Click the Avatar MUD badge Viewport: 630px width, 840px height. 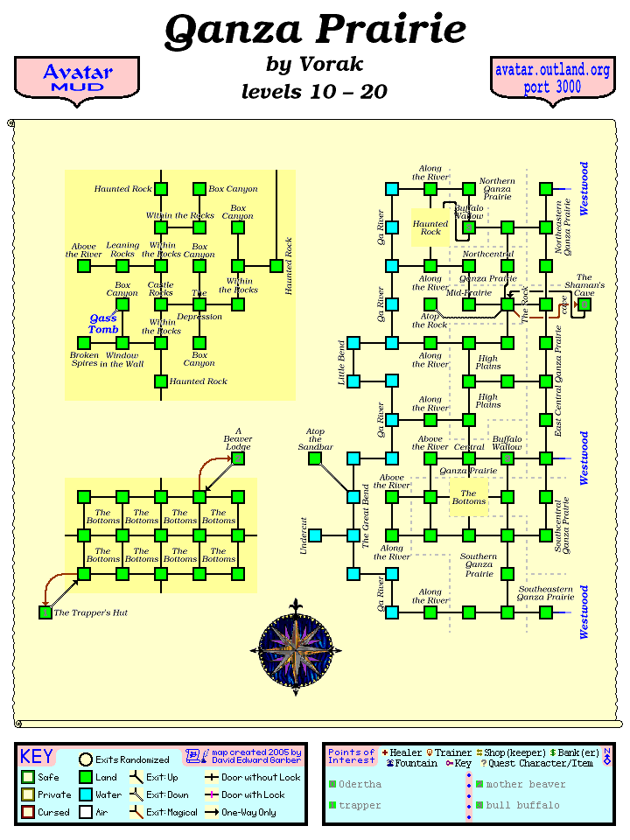[77, 79]
